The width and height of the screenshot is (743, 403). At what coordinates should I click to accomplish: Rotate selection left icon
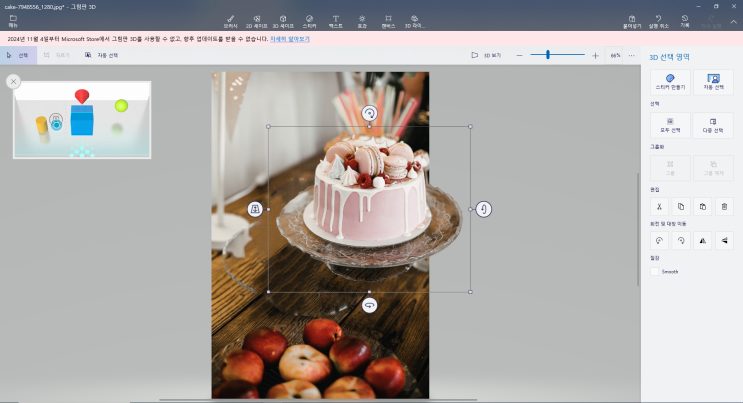pos(659,240)
